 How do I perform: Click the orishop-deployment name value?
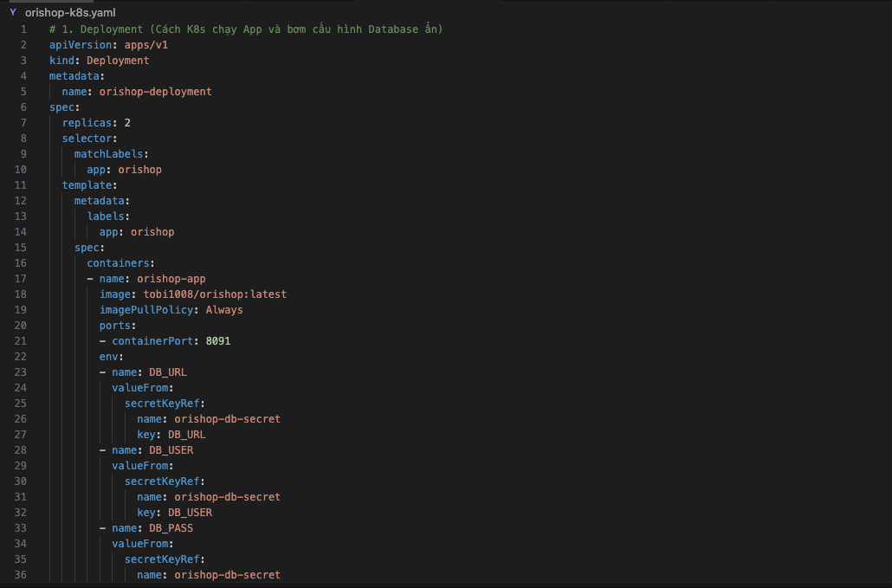point(155,92)
